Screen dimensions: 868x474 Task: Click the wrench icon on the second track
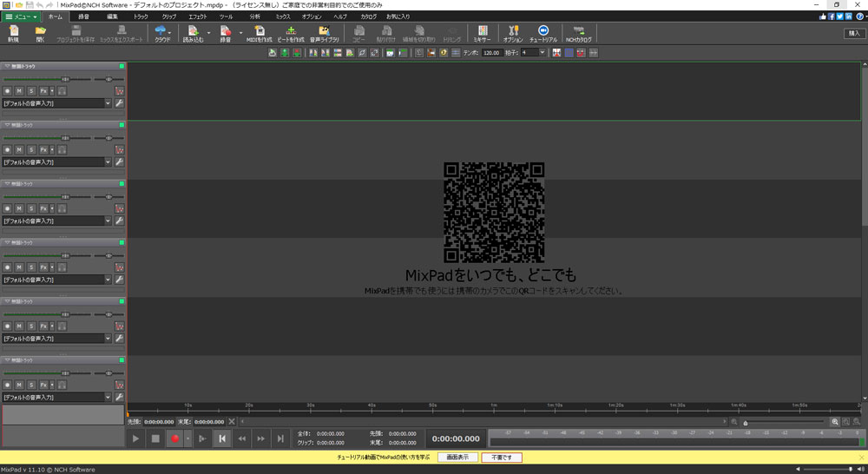point(119,161)
